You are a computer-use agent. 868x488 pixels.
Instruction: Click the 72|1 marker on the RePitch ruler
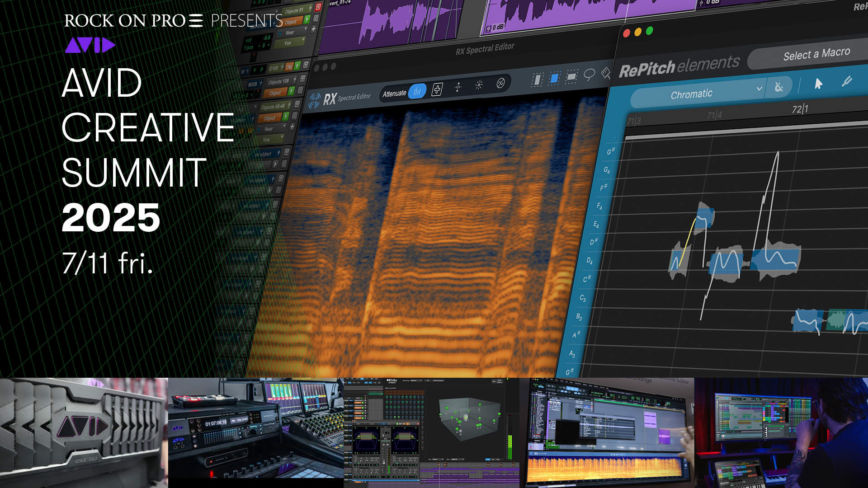[800, 109]
